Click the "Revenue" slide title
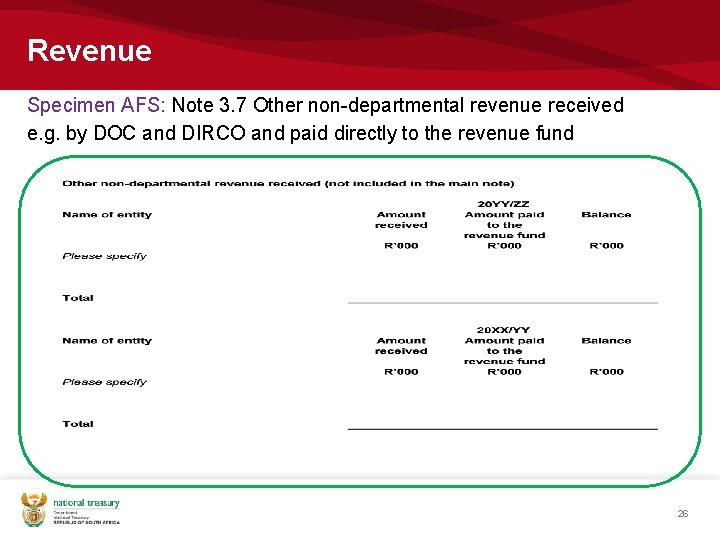The image size is (720, 540). tap(90, 50)
